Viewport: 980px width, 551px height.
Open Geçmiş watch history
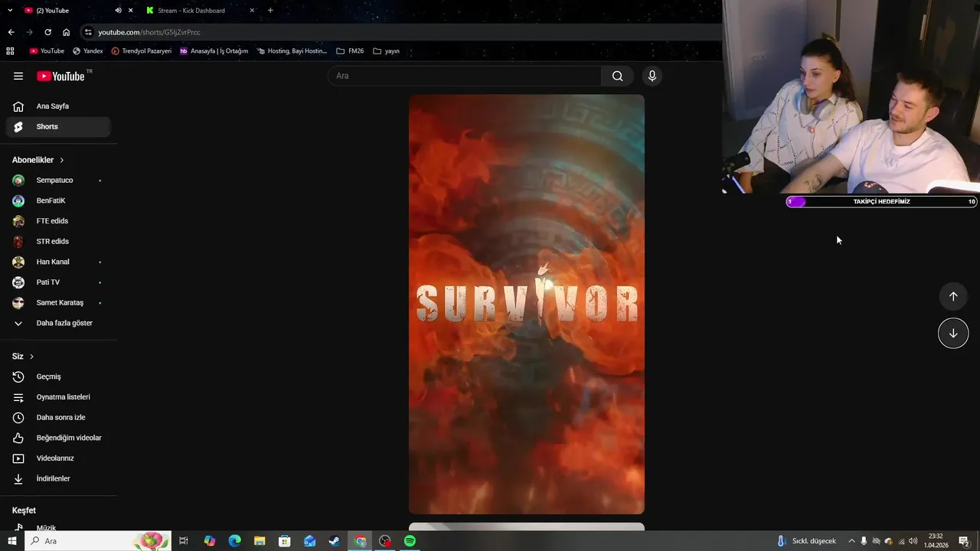pos(58,377)
